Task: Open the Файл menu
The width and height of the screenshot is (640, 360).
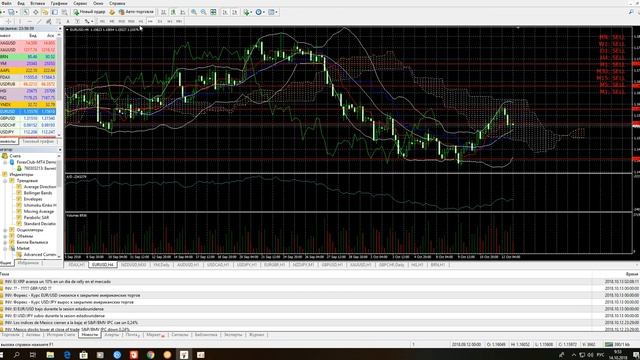Action: click(x=6, y=3)
